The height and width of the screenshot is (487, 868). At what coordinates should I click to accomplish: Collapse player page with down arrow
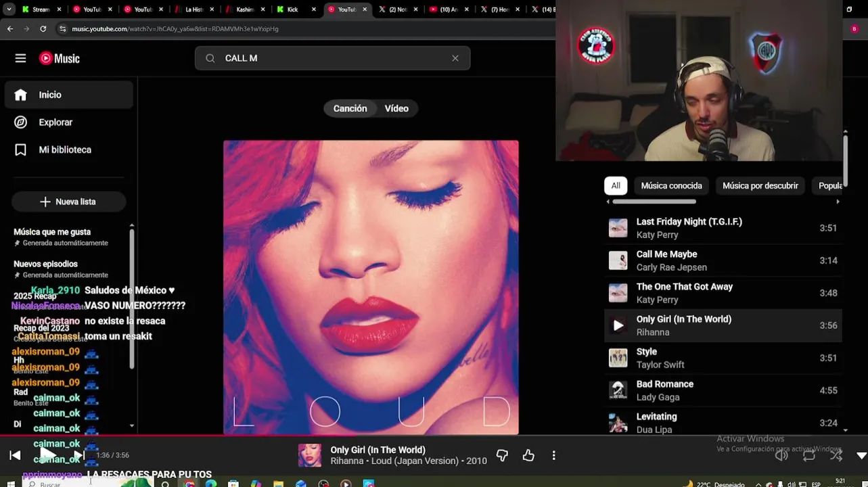coord(861,455)
